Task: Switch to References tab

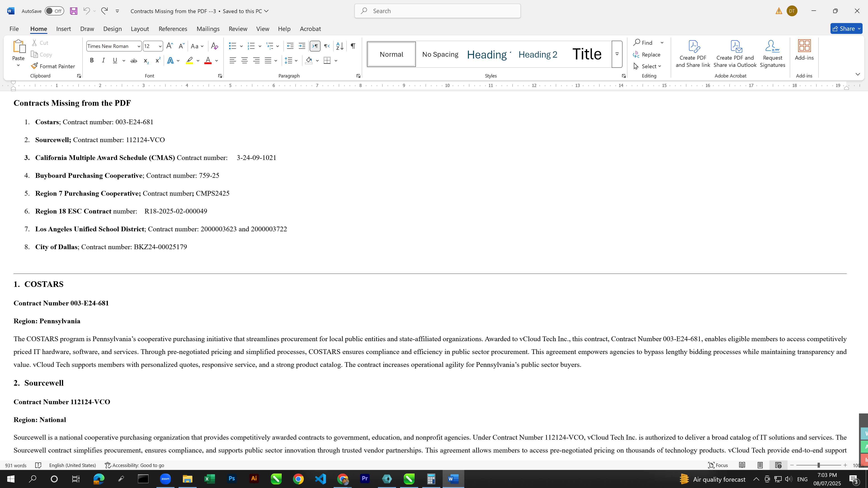Action: [x=173, y=29]
